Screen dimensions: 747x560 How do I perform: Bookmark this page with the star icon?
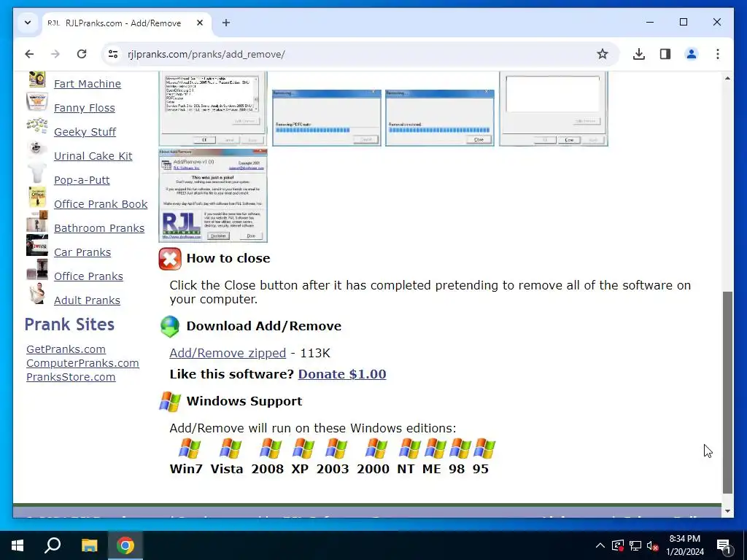pyautogui.click(x=603, y=54)
